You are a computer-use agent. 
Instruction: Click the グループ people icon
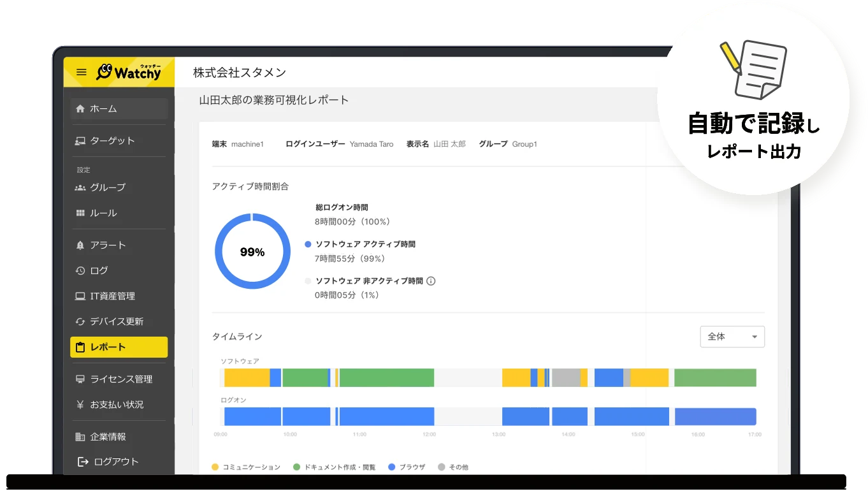pos(80,187)
